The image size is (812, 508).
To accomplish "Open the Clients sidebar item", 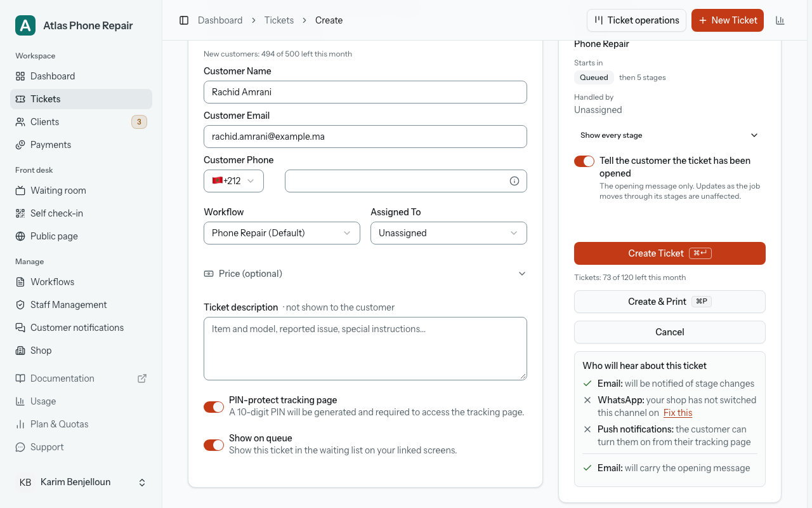I will (81, 122).
